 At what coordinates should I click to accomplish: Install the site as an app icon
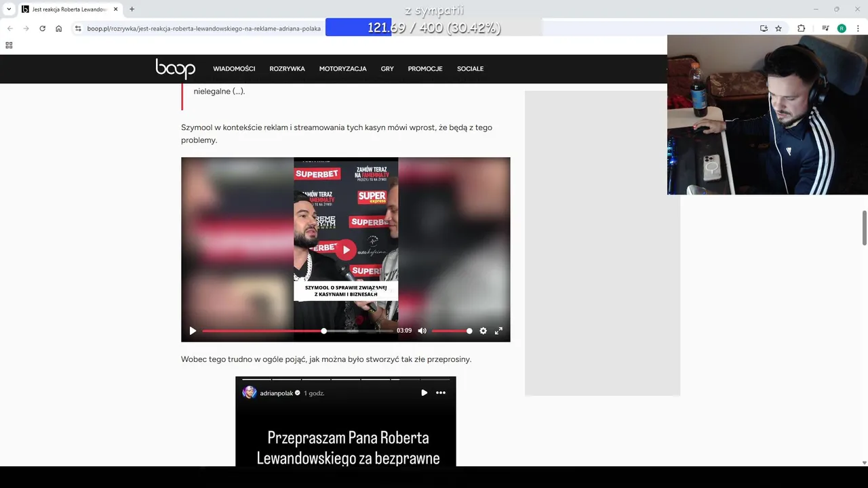coord(764,28)
